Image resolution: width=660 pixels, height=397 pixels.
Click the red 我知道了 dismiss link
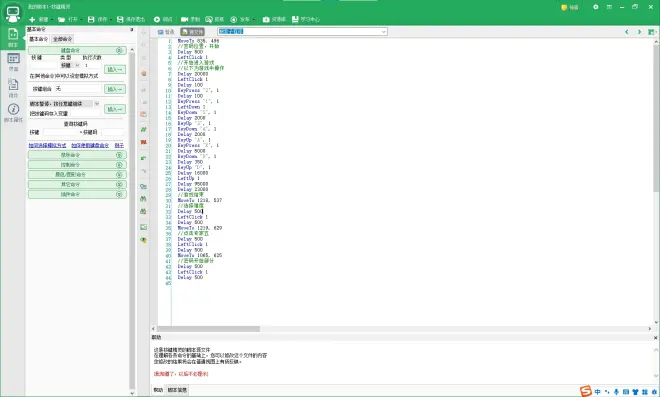pos(181,374)
